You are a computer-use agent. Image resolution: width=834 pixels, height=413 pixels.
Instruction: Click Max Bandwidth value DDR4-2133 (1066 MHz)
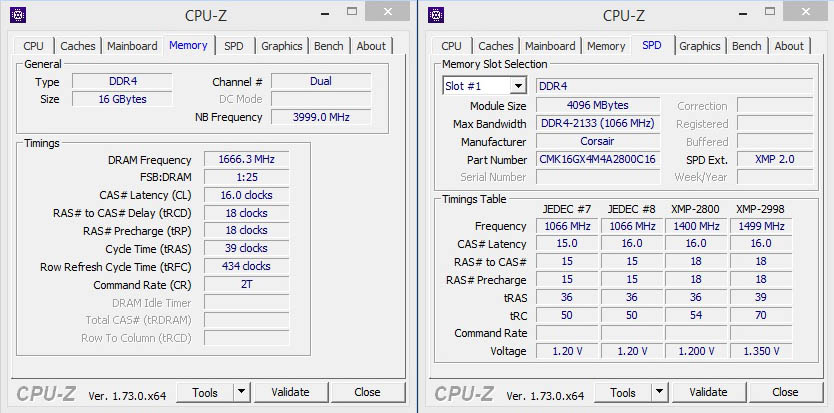(598, 123)
